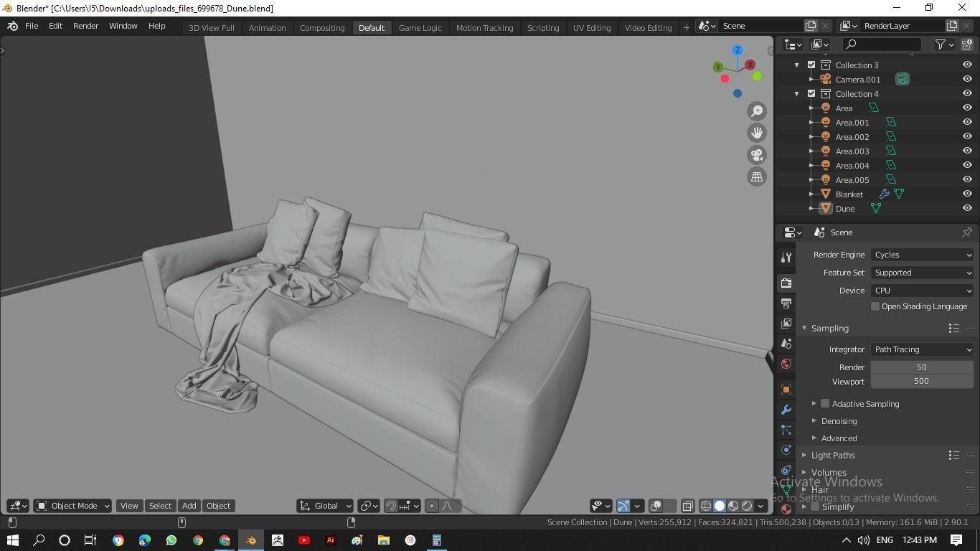The height and width of the screenshot is (551, 980).
Task: Open the Scene properties tab icon
Action: (786, 344)
